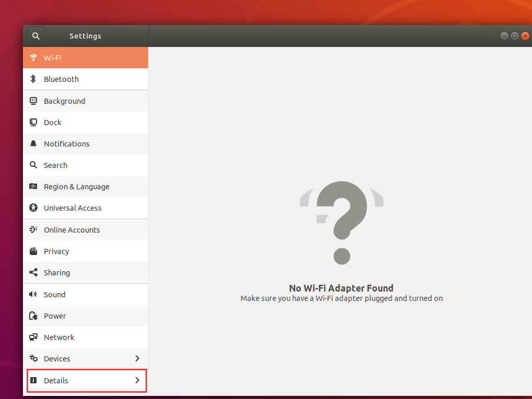Viewport: 532px width, 399px height.
Task: Open Devices panel label
Action: pyautogui.click(x=57, y=359)
